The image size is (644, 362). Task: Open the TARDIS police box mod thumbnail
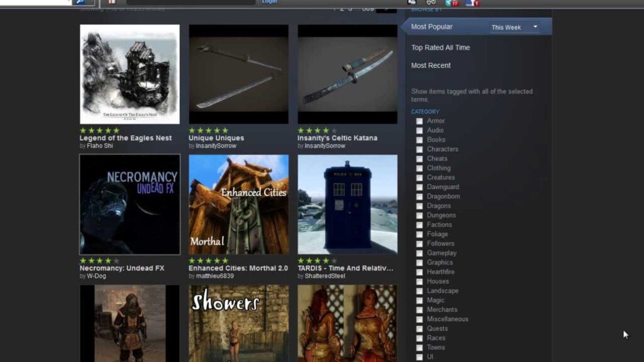point(347,204)
